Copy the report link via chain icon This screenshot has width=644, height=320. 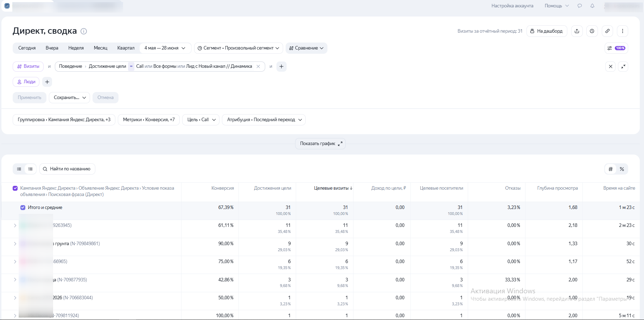tap(607, 31)
